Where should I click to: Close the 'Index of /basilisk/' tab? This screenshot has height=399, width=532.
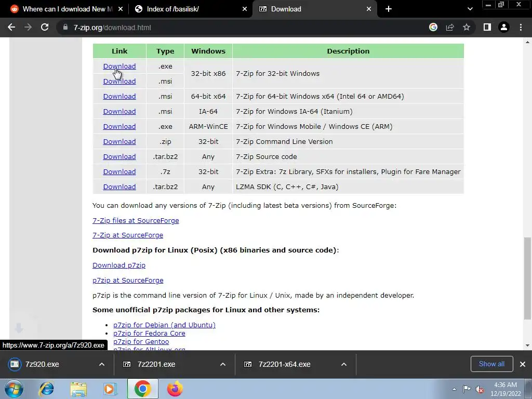click(245, 9)
